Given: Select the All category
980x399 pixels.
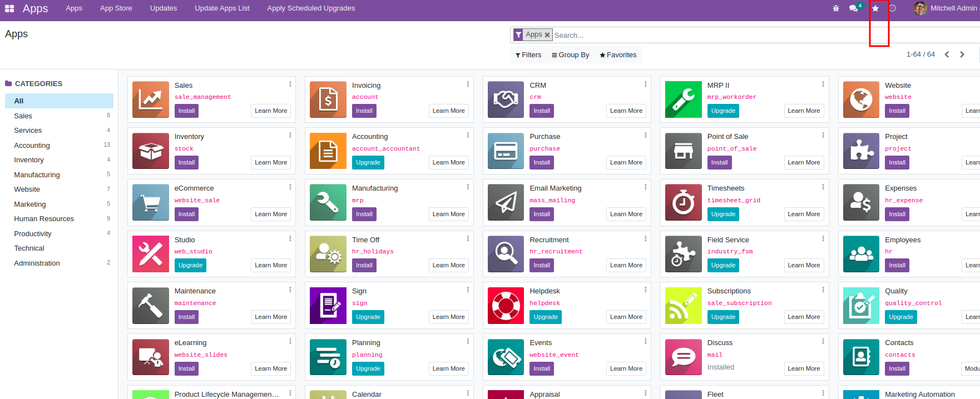Looking at the screenshot, I should (x=59, y=101).
